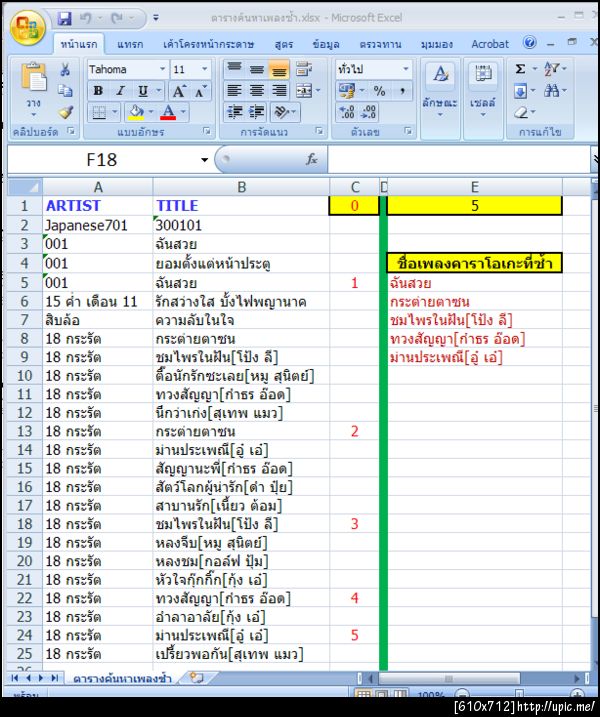Click the horizontal scrollbar thumb
The width and height of the screenshot is (600, 717).
tap(449, 678)
